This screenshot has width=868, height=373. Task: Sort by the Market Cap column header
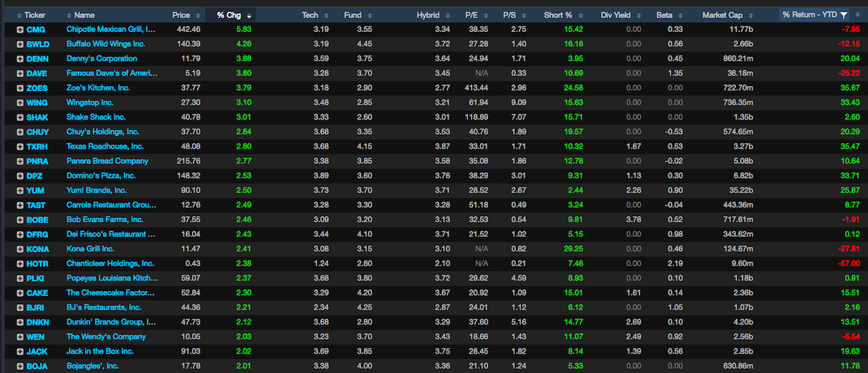[x=723, y=15]
